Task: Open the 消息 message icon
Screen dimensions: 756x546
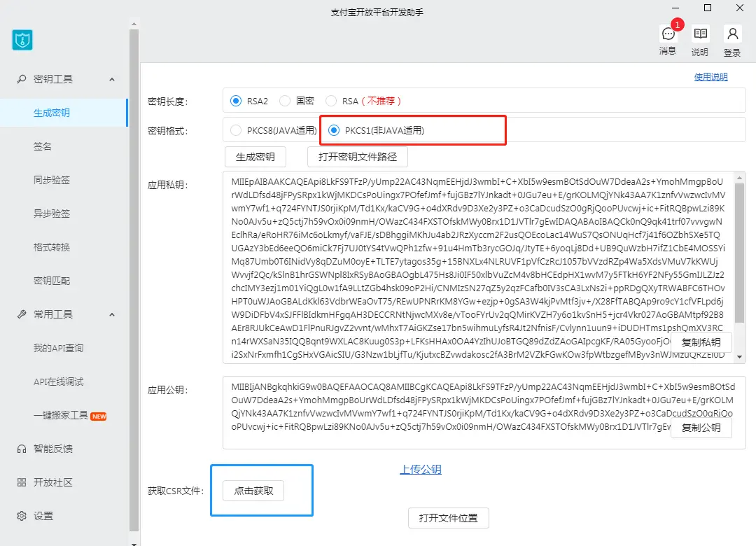Action: (668, 34)
